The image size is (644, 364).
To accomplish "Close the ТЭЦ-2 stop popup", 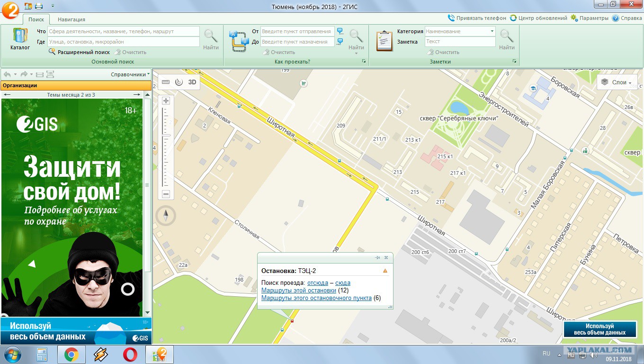I will 386,257.
